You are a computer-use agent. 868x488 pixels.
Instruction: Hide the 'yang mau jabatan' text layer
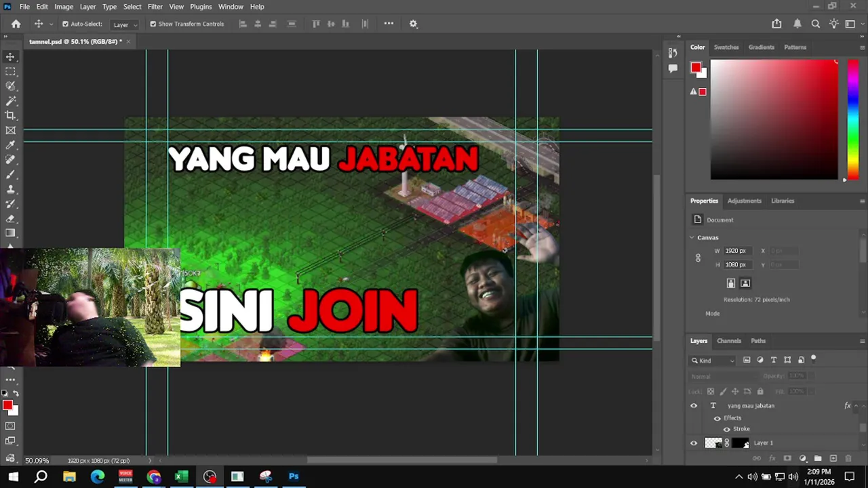694,405
